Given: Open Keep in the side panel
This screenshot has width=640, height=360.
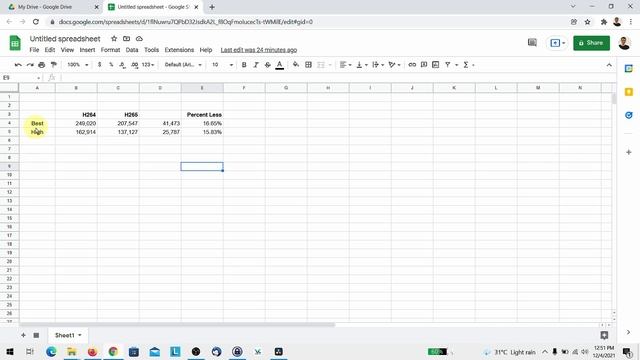Looking at the screenshot, I should coord(629,92).
